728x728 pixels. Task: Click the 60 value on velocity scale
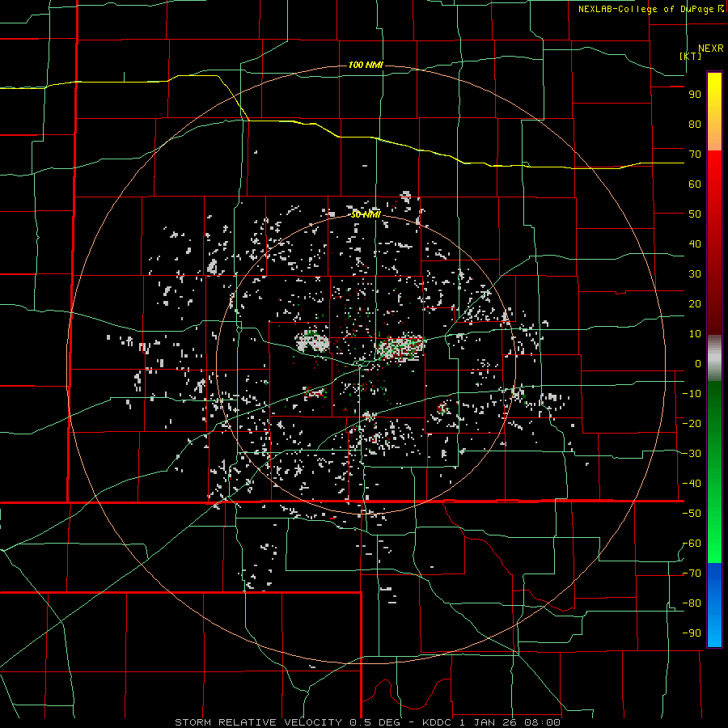(x=695, y=184)
